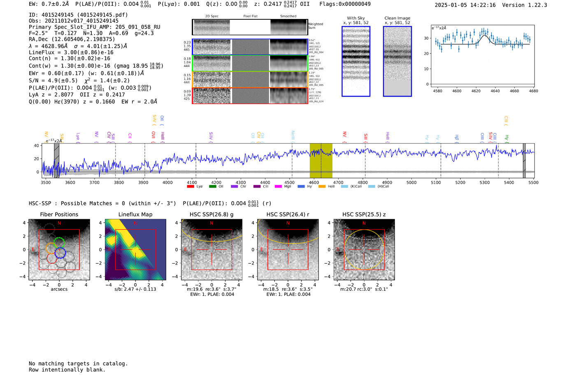
Task: Click the purple Lyα line marker label
Action: pos(78,137)
